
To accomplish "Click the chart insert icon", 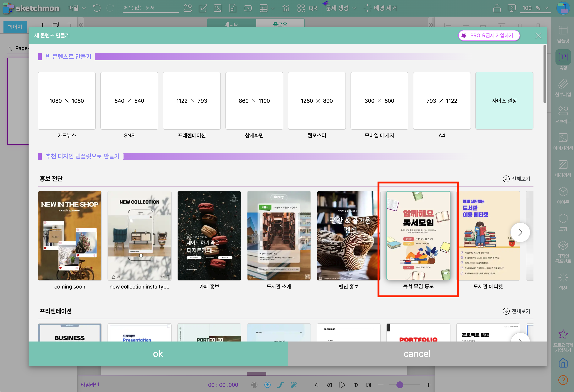I will tap(285, 8).
